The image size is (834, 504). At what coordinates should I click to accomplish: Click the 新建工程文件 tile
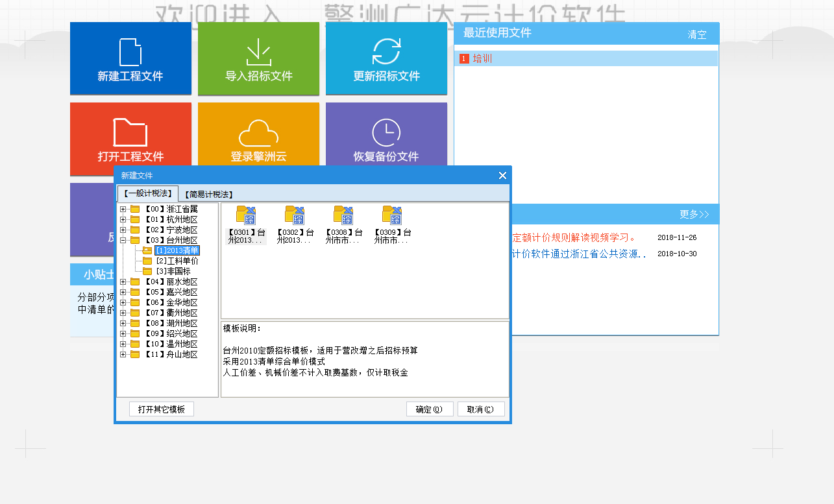pos(130,58)
